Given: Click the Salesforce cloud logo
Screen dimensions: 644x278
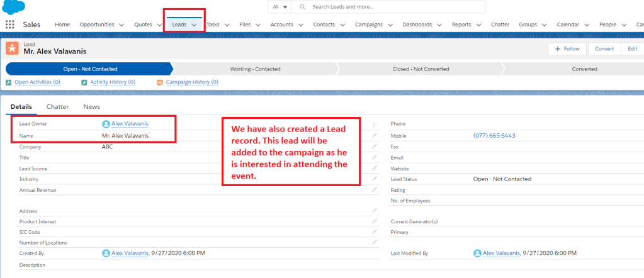Looking at the screenshot, I should coord(13,7).
